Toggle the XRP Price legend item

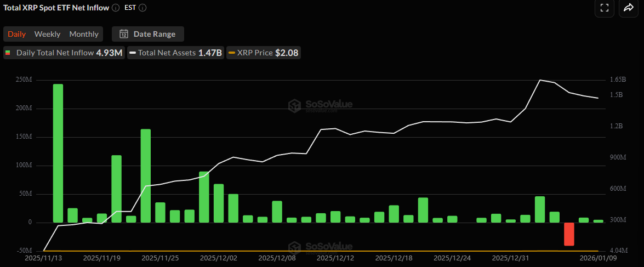coord(264,53)
